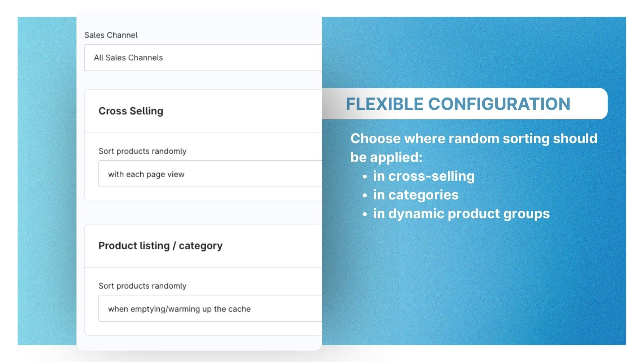Open the 'when emptying/warming up the cache' dropdown
Viewport: 644px width, 362px height.
(210, 309)
